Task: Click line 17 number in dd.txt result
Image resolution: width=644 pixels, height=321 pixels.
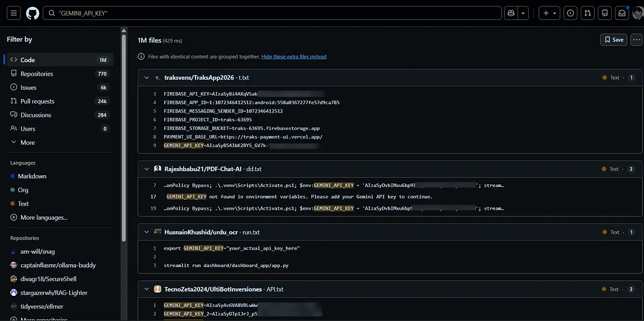Action: [153, 197]
